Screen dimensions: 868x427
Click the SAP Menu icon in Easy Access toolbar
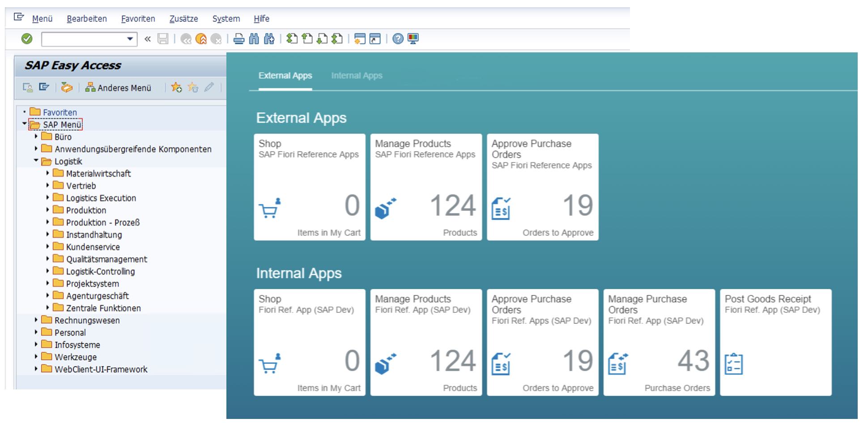pyautogui.click(x=44, y=87)
